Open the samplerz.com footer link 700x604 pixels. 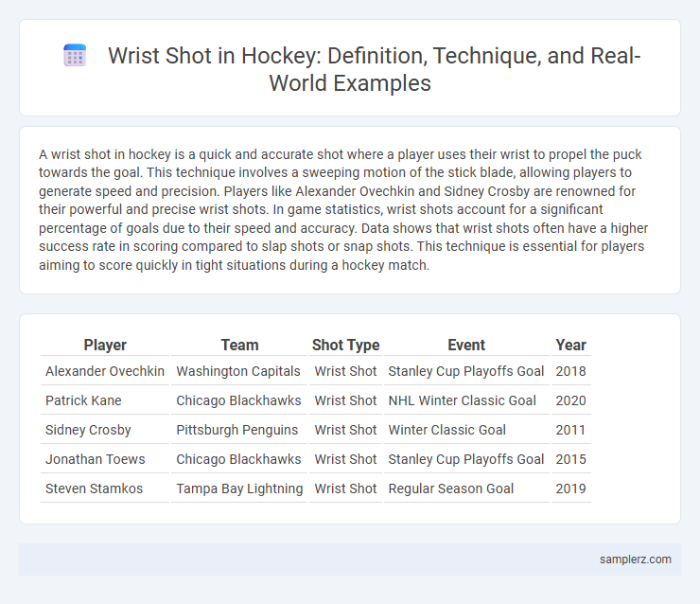click(636, 560)
